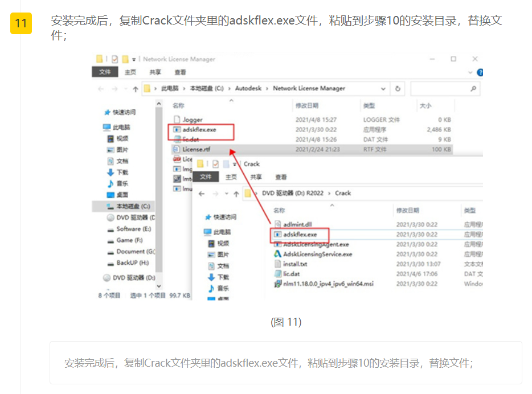Select Software (E:) drive in the sidebar
The height and width of the screenshot is (394, 532).
point(133,229)
